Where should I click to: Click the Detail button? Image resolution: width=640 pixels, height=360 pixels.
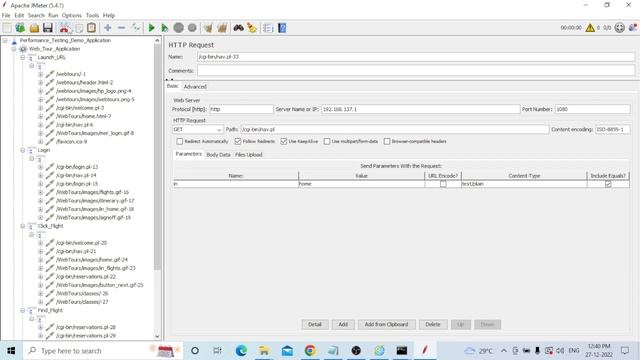click(315, 324)
